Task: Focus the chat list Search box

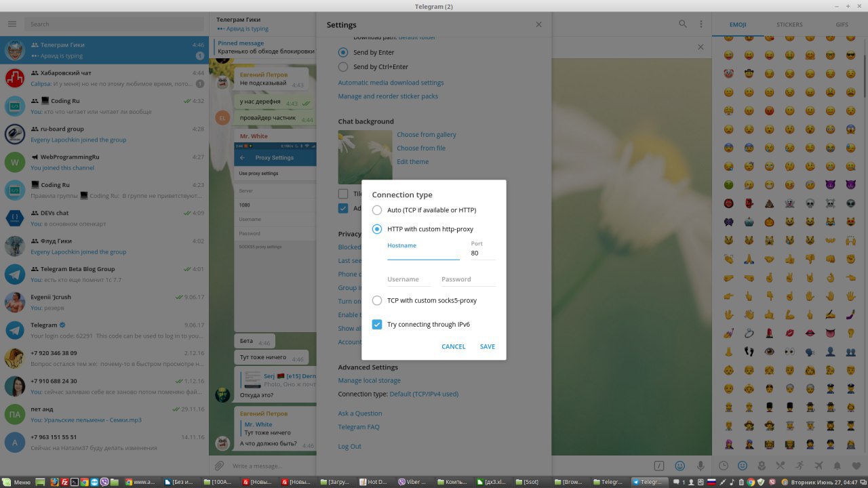Action: (114, 24)
